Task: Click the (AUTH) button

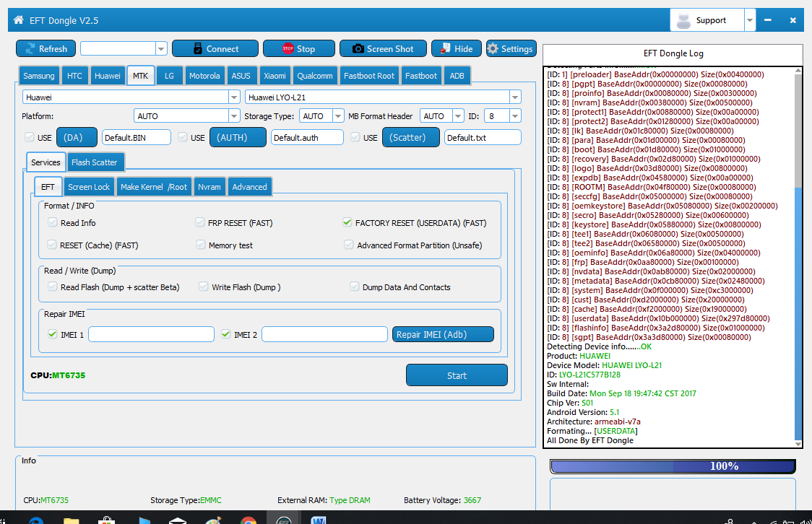Action: [238, 137]
